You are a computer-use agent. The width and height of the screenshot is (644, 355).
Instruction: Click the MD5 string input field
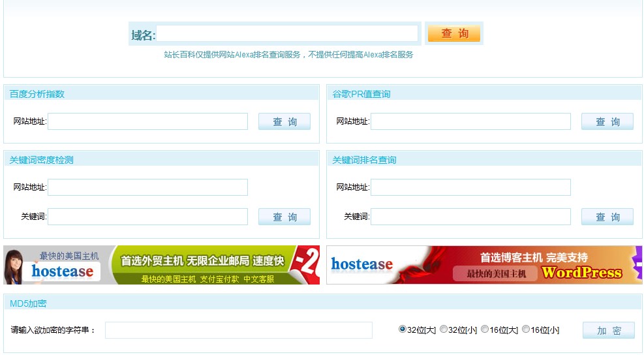click(239, 330)
